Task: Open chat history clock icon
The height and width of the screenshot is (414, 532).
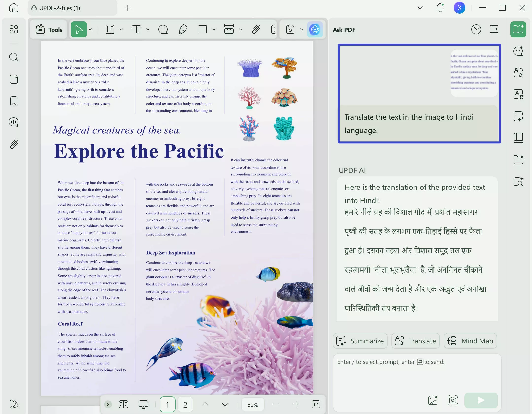Action: click(x=476, y=30)
